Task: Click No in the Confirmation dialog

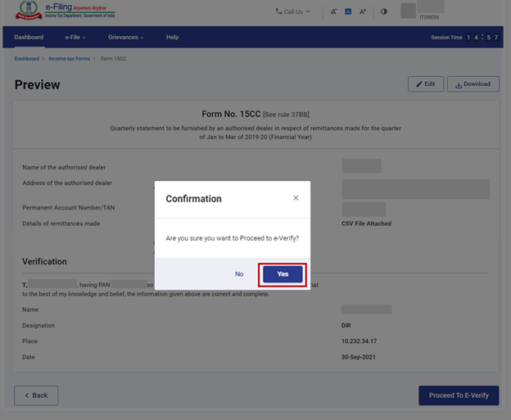Action: 239,274
